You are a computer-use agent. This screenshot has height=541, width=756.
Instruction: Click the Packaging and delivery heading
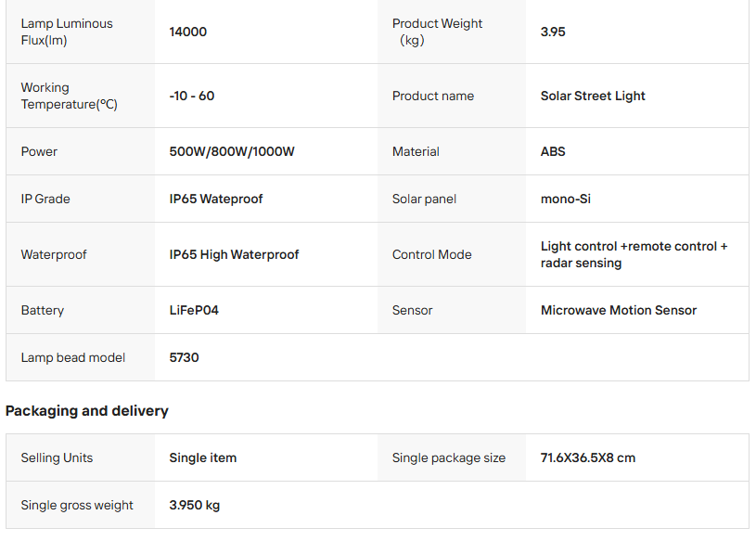pos(87,410)
